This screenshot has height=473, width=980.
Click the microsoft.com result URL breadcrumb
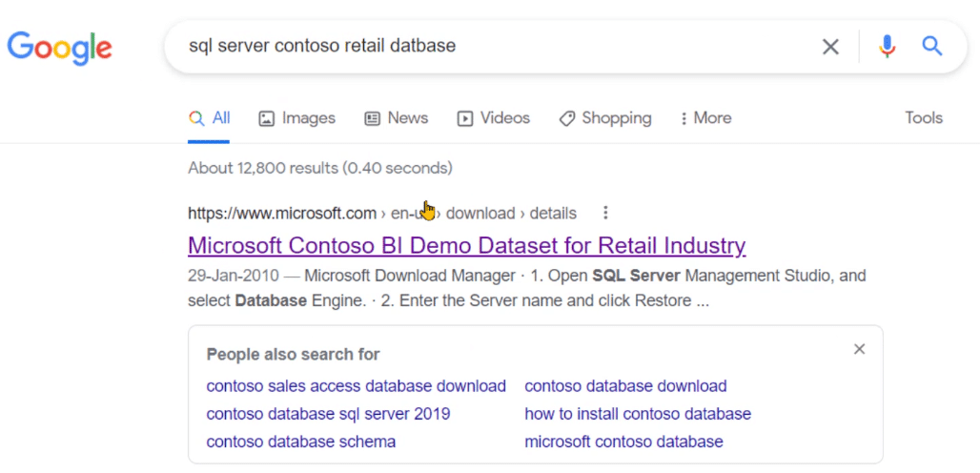pos(382,213)
